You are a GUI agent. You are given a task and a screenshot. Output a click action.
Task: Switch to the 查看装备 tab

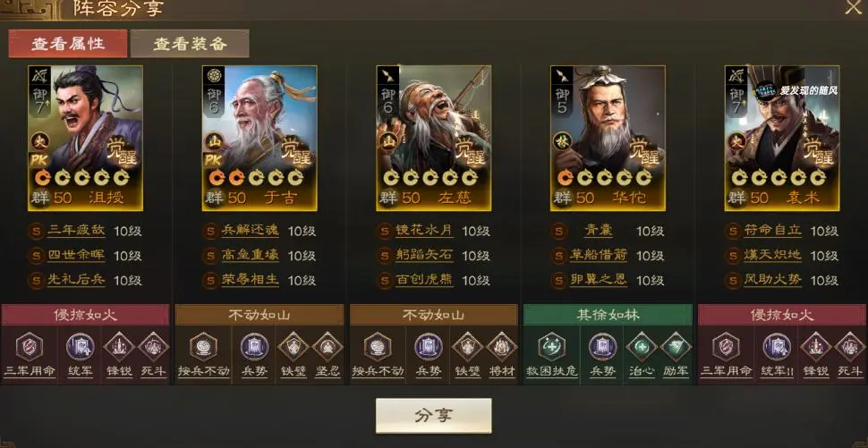click(190, 44)
